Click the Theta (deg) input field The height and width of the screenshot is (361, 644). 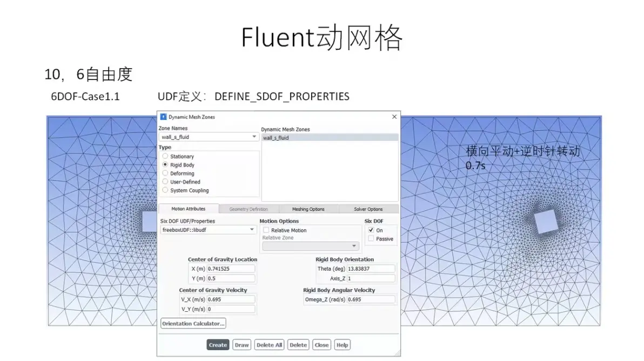coord(371,269)
